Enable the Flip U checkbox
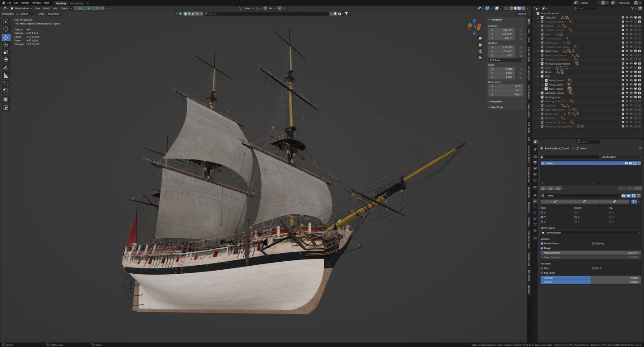 click(542, 268)
